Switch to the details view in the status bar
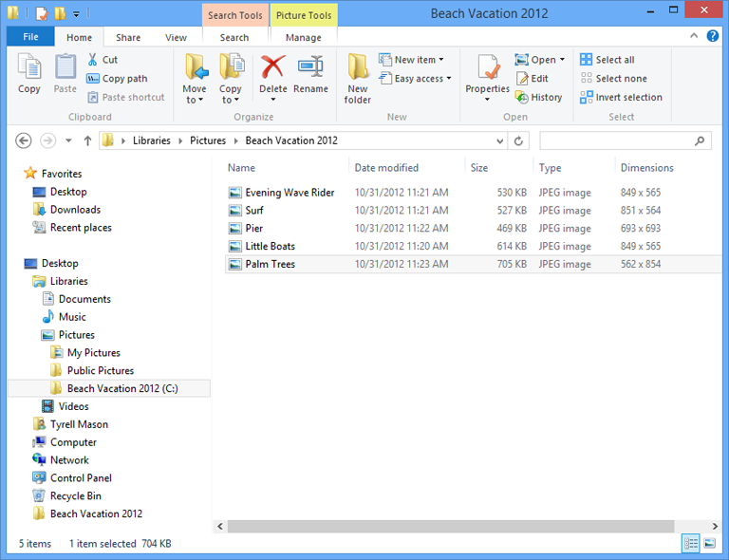Screen dimensions: 729x560 691,544
